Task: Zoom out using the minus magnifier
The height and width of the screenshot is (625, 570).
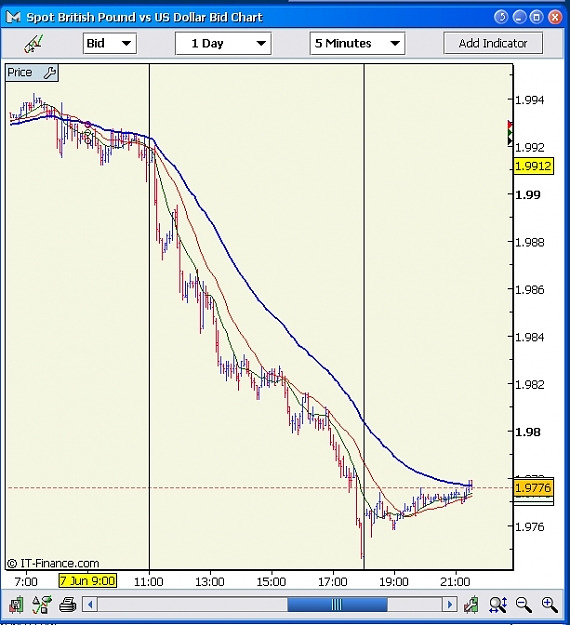Action: point(523,605)
